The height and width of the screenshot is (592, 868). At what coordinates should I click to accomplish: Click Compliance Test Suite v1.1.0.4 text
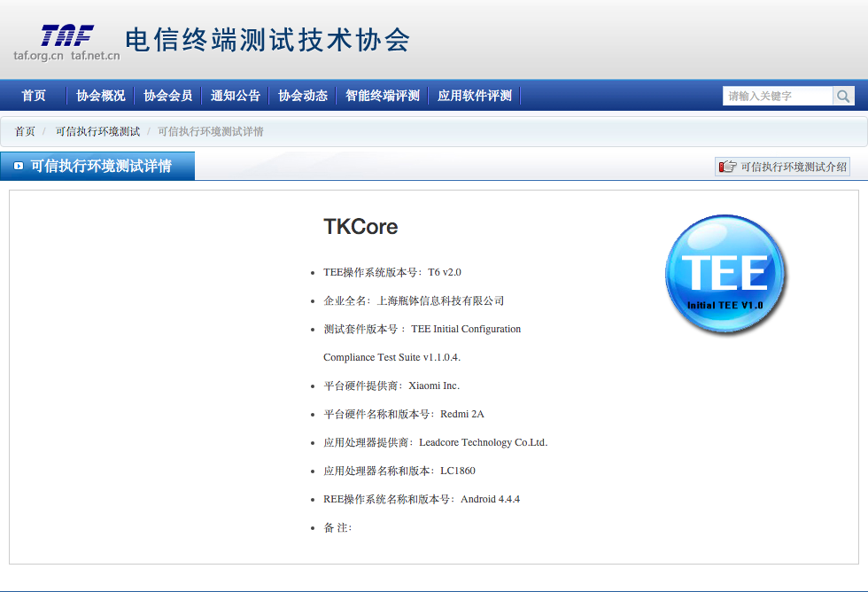coord(391,357)
